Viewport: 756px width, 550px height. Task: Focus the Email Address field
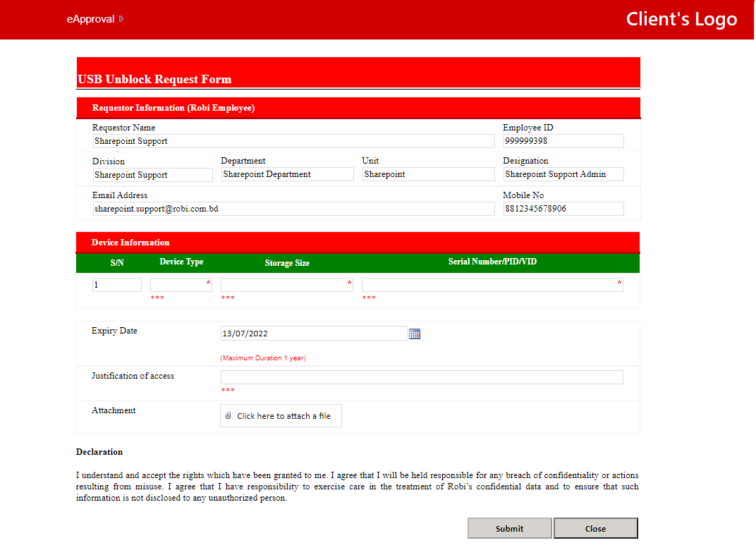click(293, 209)
